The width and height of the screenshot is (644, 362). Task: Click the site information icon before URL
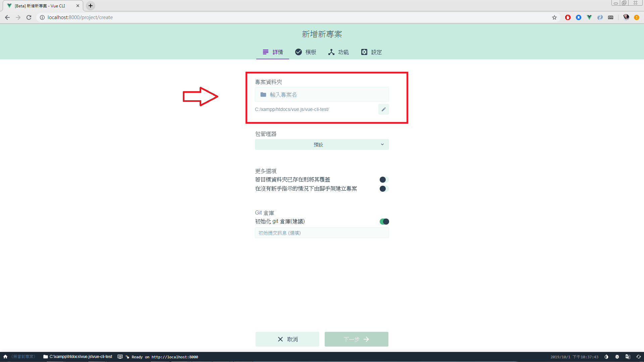coord(42,17)
